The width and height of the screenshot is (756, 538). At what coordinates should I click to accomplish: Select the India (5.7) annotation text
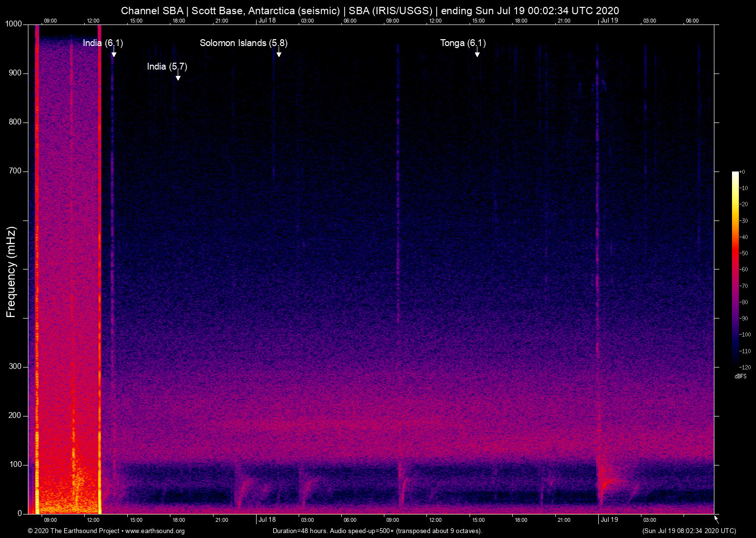pos(167,67)
